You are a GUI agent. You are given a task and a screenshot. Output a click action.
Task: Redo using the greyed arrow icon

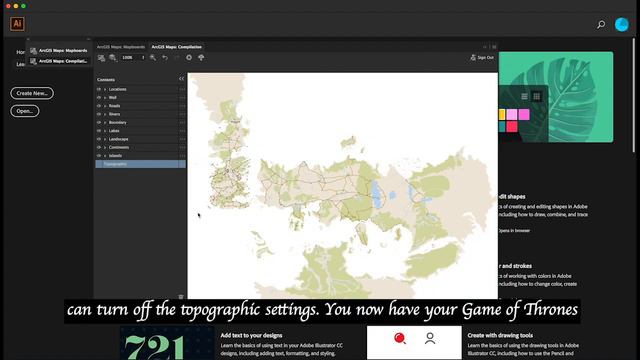coord(177,58)
